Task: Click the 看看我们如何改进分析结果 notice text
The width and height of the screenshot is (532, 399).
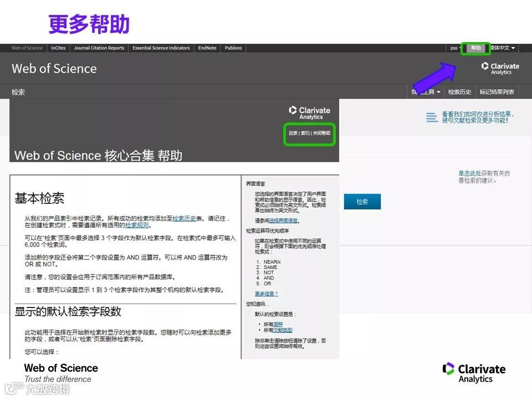Action: (478, 117)
